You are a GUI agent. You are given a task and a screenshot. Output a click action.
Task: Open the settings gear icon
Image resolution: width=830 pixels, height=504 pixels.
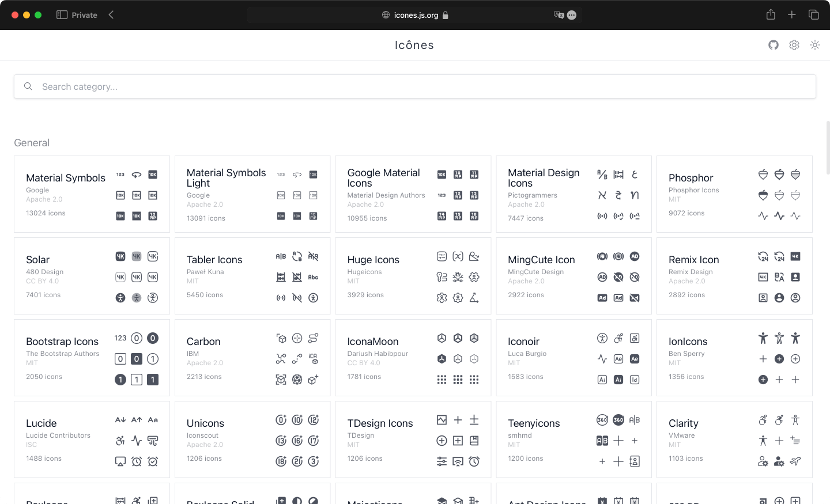tap(794, 45)
